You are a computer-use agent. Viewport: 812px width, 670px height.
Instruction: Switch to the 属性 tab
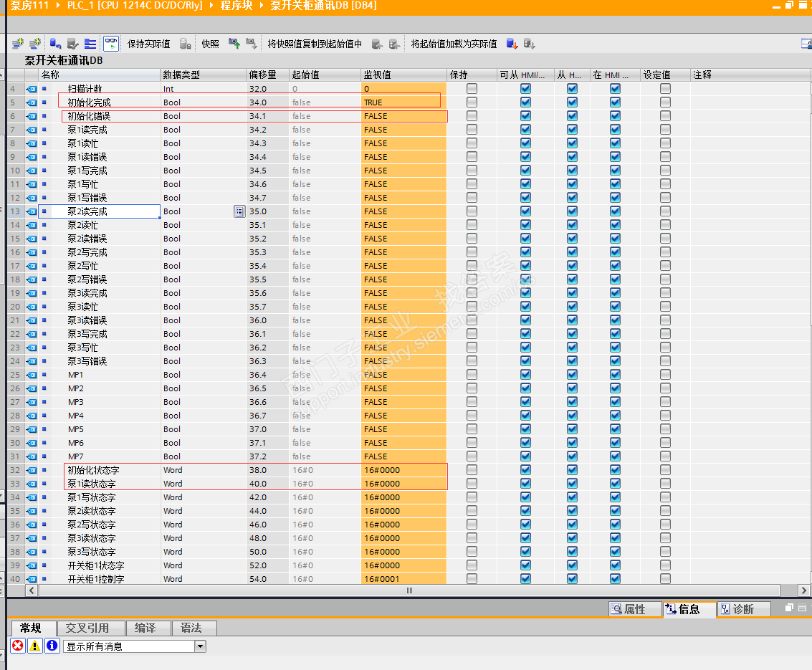[x=636, y=609]
